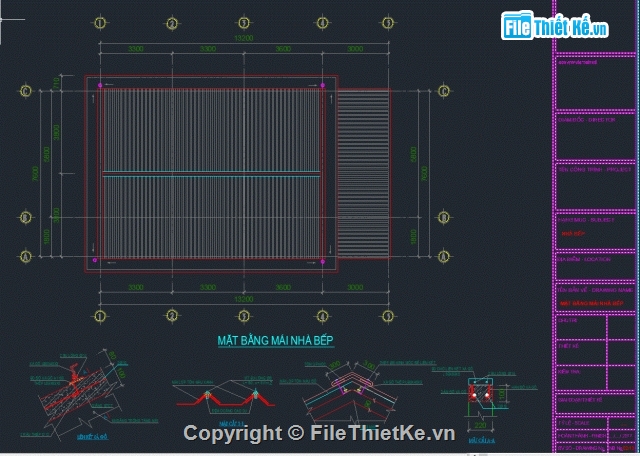The height and width of the screenshot is (456, 640).
Task: Click grid bubble 3 in the top row
Action: tap(244, 23)
